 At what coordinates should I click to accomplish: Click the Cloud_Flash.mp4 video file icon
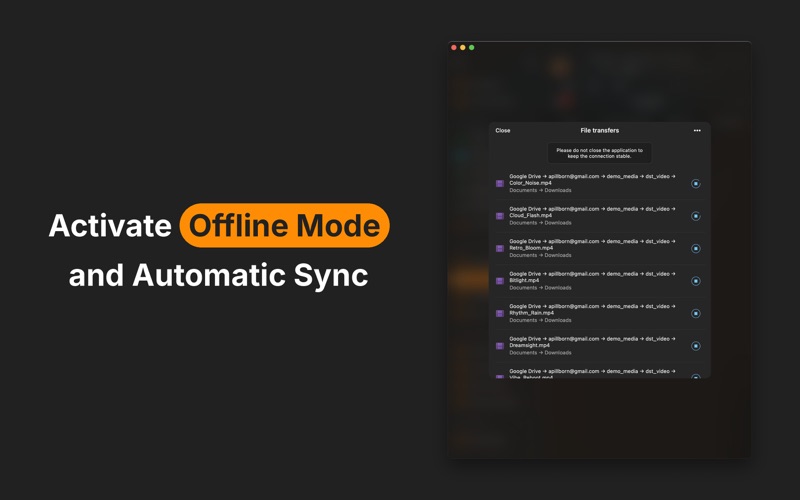point(500,216)
